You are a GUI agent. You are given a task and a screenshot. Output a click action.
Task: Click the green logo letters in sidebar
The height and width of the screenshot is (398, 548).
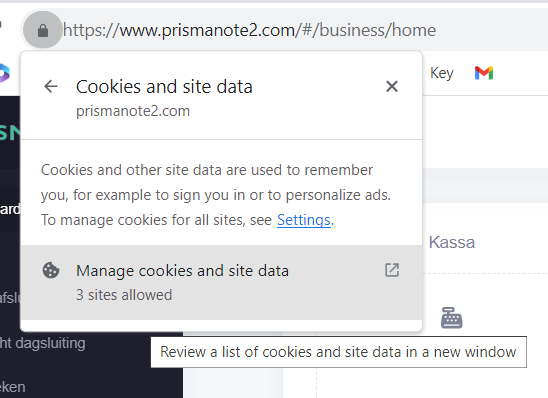pyautogui.click(x=10, y=133)
